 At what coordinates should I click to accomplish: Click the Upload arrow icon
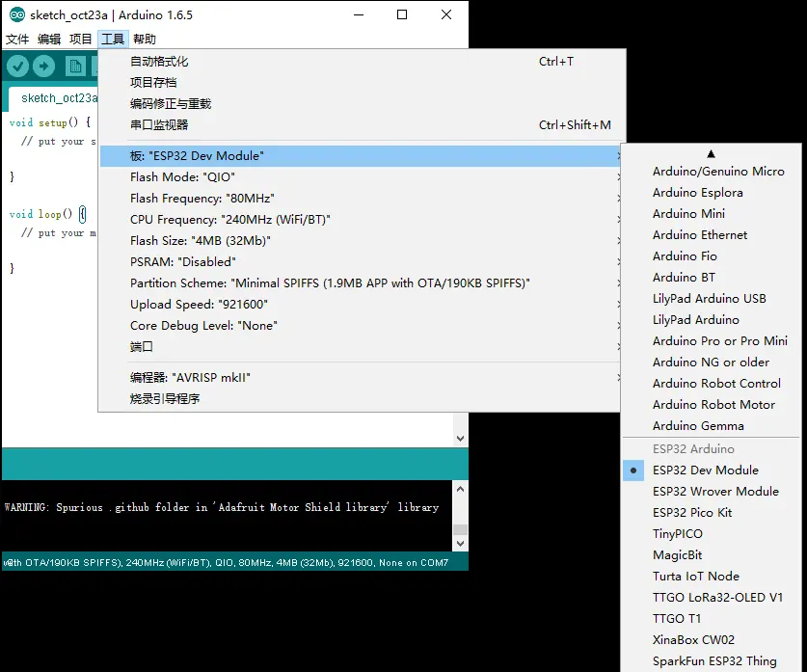click(43, 65)
